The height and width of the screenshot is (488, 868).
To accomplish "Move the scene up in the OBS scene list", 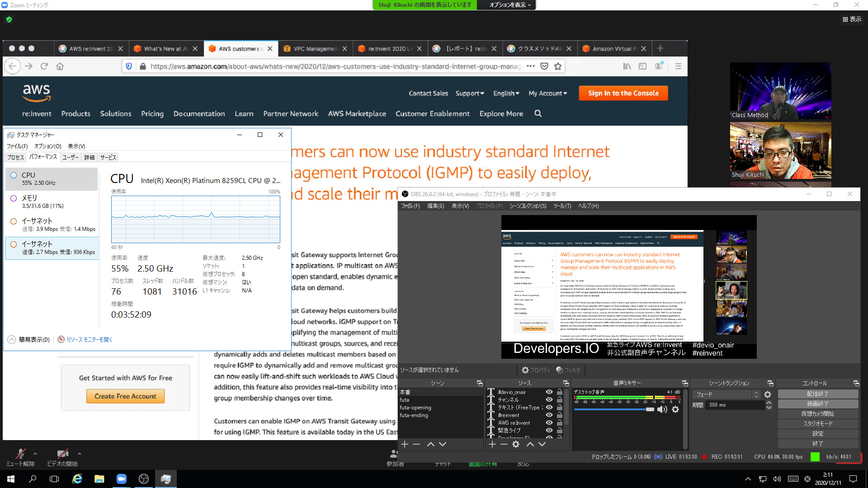I will 431,444.
